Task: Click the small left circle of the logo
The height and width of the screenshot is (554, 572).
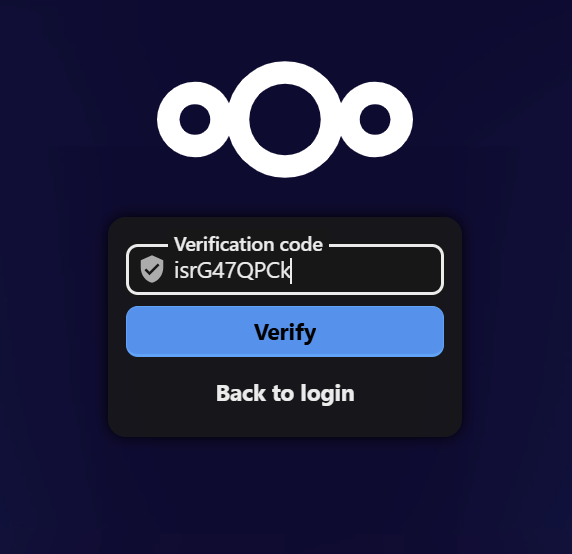Action: click(x=194, y=120)
